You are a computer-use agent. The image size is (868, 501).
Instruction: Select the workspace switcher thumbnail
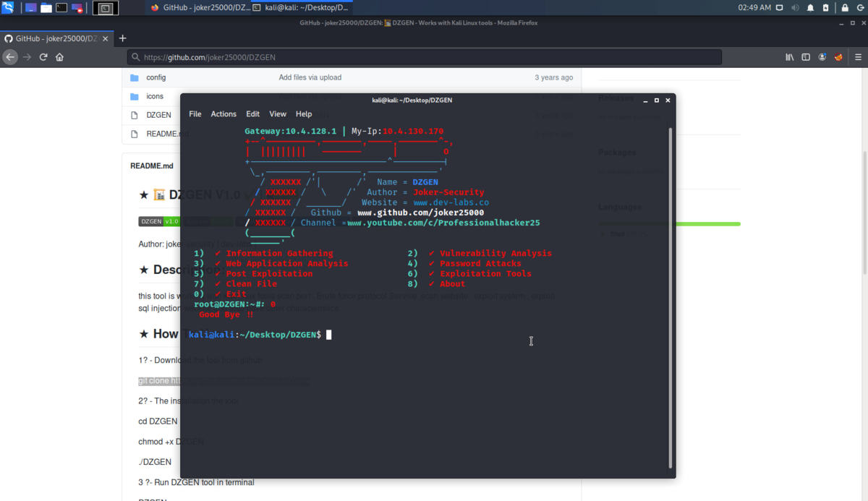[106, 9]
